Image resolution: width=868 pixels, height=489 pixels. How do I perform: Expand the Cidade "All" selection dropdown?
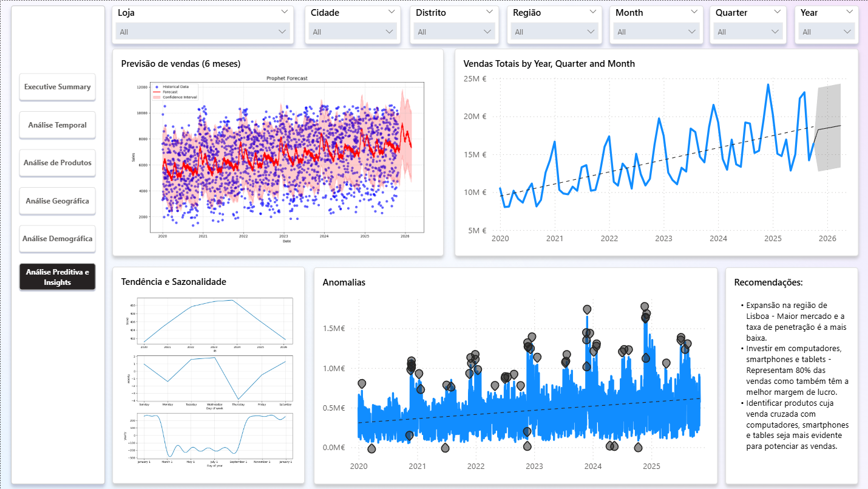(353, 32)
